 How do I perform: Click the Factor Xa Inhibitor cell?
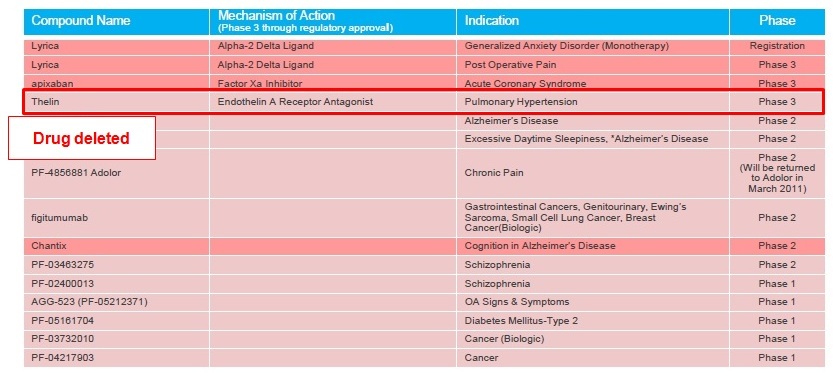[333, 83]
